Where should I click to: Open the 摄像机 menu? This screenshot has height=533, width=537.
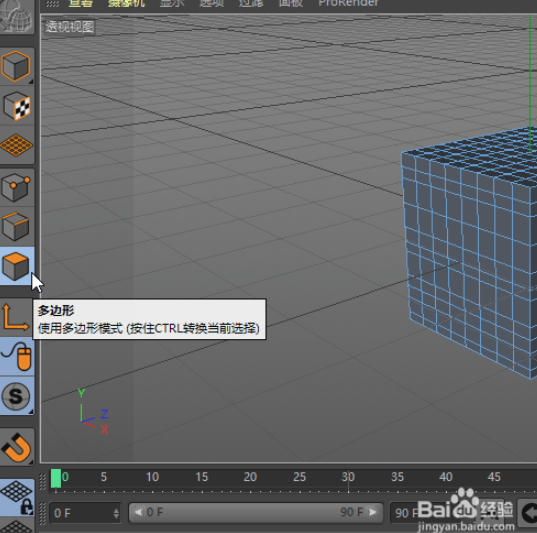pos(126,3)
